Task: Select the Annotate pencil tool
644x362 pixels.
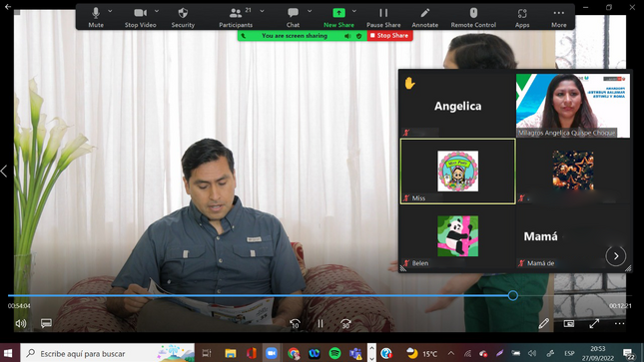Action: click(x=424, y=17)
